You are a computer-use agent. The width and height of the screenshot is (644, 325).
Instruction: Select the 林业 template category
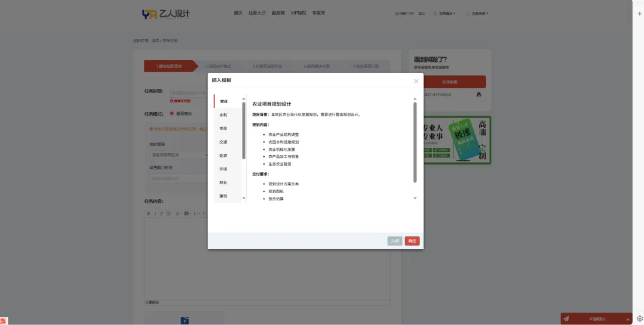(x=228, y=183)
